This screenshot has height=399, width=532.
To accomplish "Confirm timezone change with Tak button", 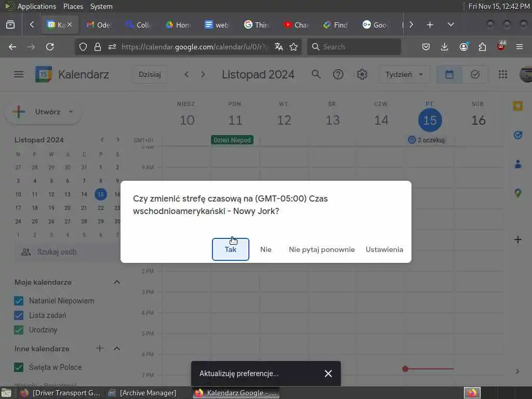I will 230,249.
